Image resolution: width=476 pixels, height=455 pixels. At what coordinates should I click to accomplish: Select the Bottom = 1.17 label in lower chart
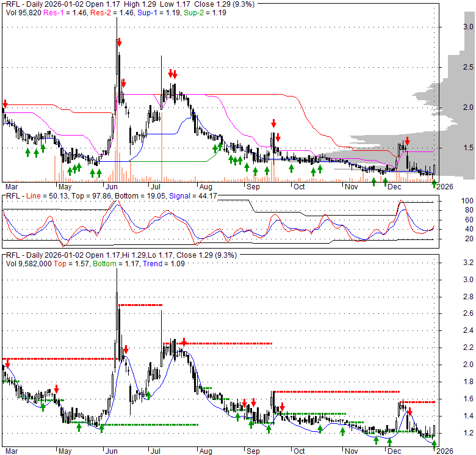pyautogui.click(x=117, y=264)
